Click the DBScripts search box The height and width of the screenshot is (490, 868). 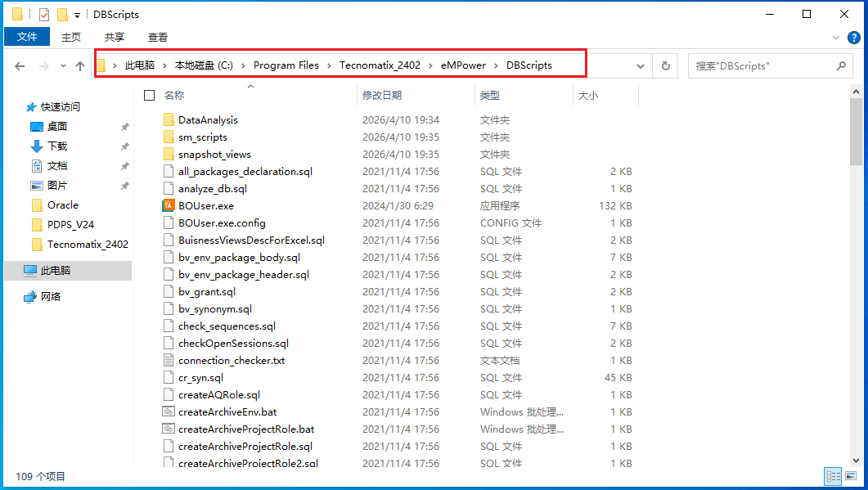(761, 66)
